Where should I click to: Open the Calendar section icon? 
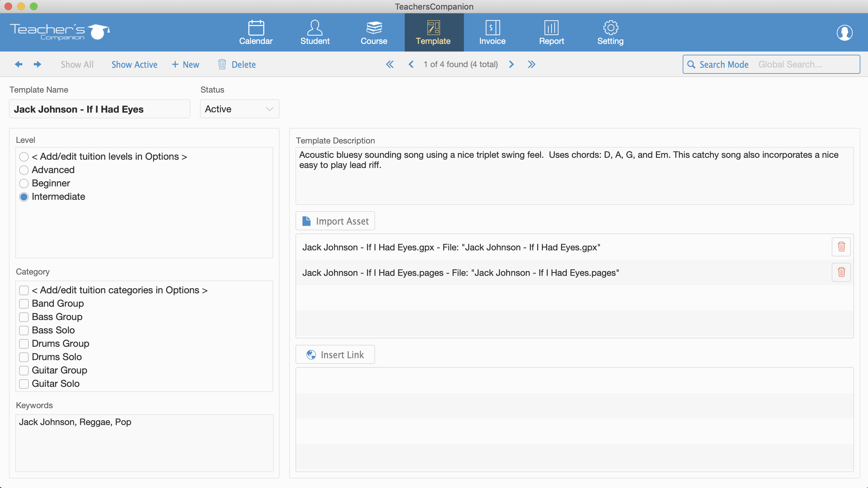256,28
